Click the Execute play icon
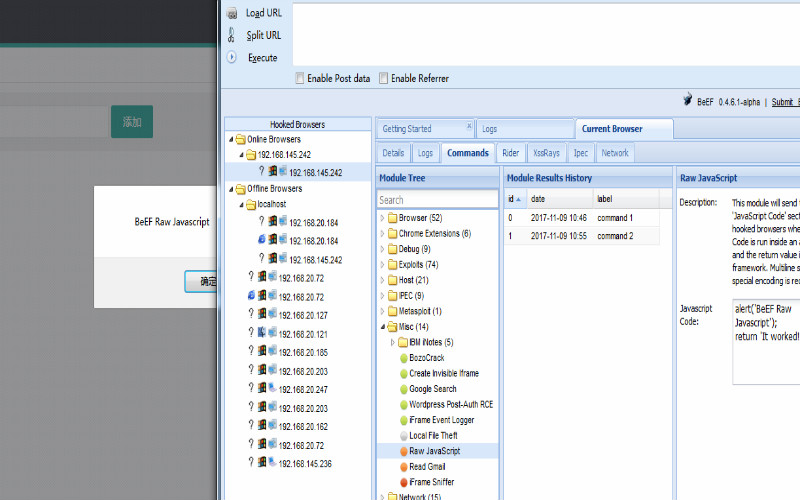Image resolution: width=800 pixels, height=500 pixels. [x=232, y=57]
